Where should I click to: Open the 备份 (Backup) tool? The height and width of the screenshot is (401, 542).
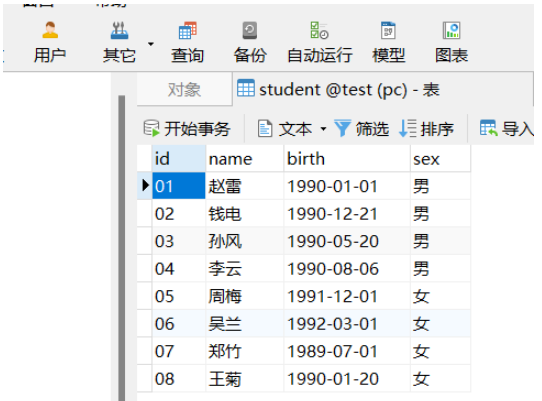click(x=250, y=42)
